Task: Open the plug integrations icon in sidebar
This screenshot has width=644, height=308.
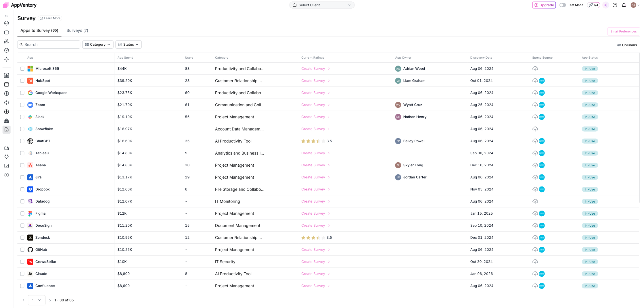Action: pyautogui.click(x=6, y=157)
